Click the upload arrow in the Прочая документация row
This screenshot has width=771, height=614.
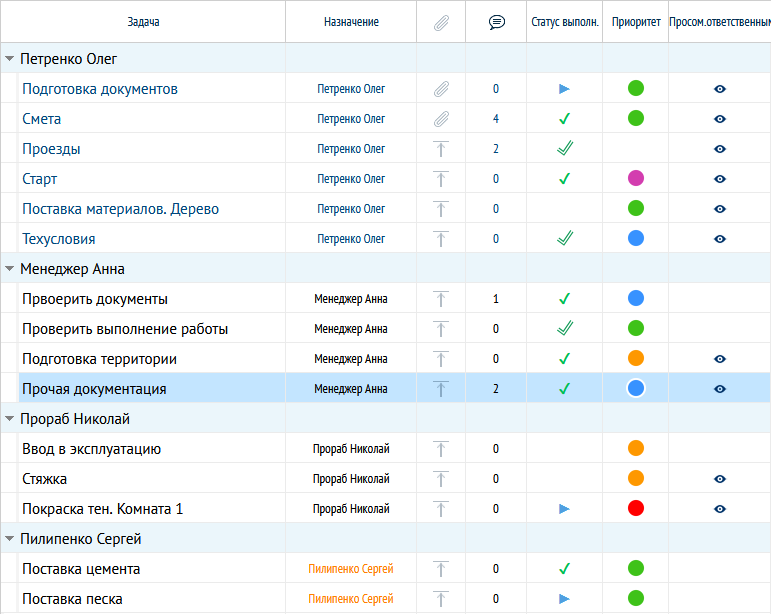[441, 389]
